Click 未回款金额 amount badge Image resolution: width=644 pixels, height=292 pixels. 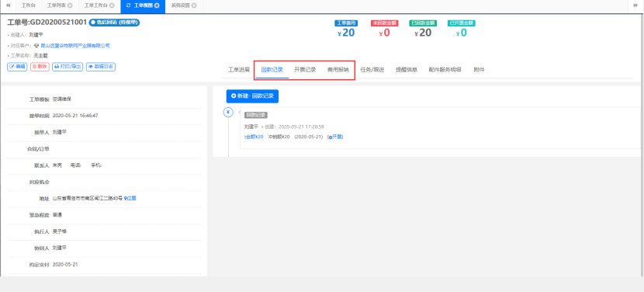point(384,23)
